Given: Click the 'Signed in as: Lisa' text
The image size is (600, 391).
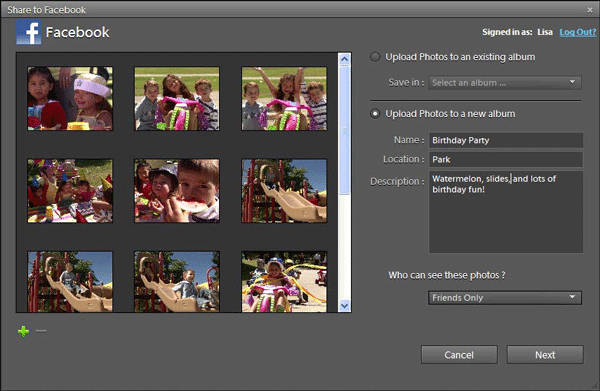Looking at the screenshot, I should click(x=517, y=32).
